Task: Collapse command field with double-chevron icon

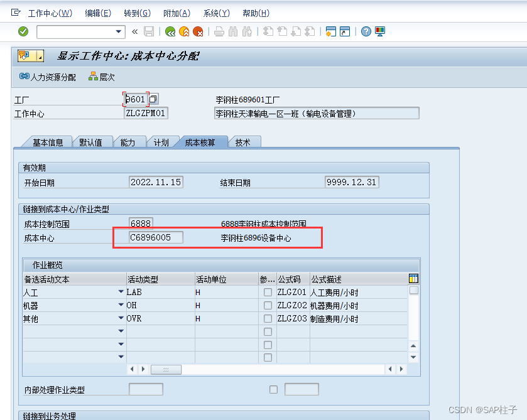Action: (x=135, y=31)
